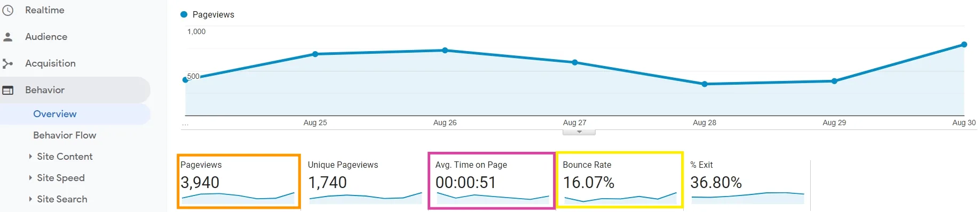Click the sparkline under 1,740
Image resolution: width=980 pixels, height=212 pixels.
pos(366,198)
